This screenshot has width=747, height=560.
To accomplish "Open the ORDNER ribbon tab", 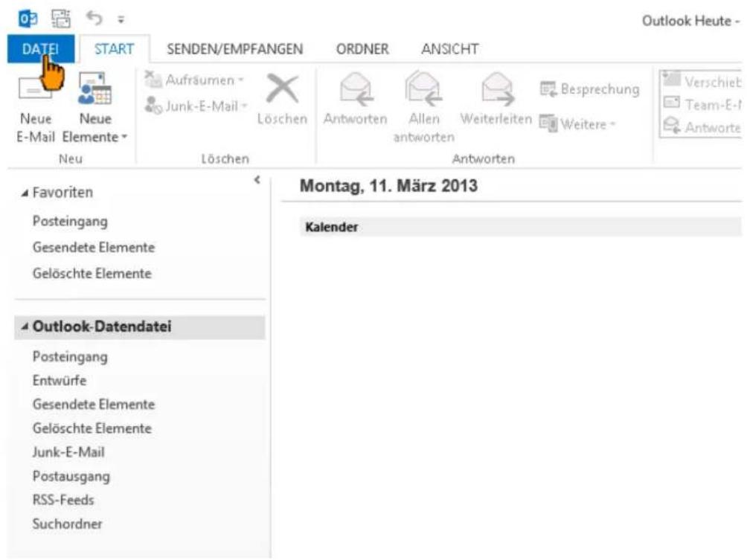I will pyautogui.click(x=362, y=48).
